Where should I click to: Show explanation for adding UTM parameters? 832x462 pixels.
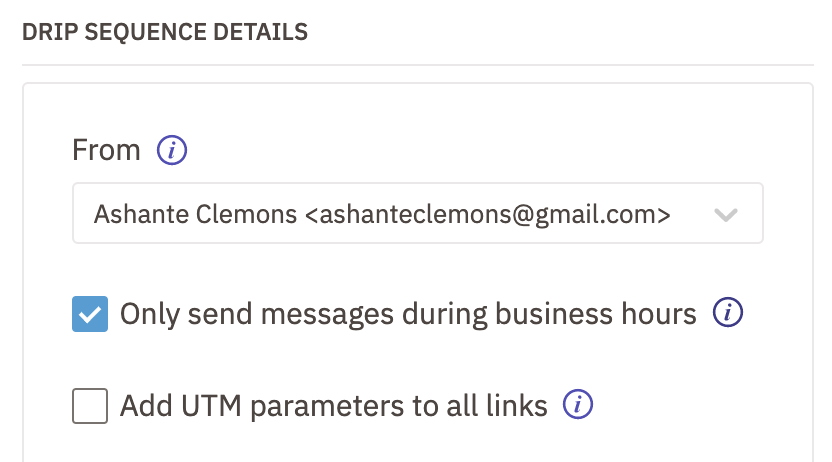(x=578, y=404)
